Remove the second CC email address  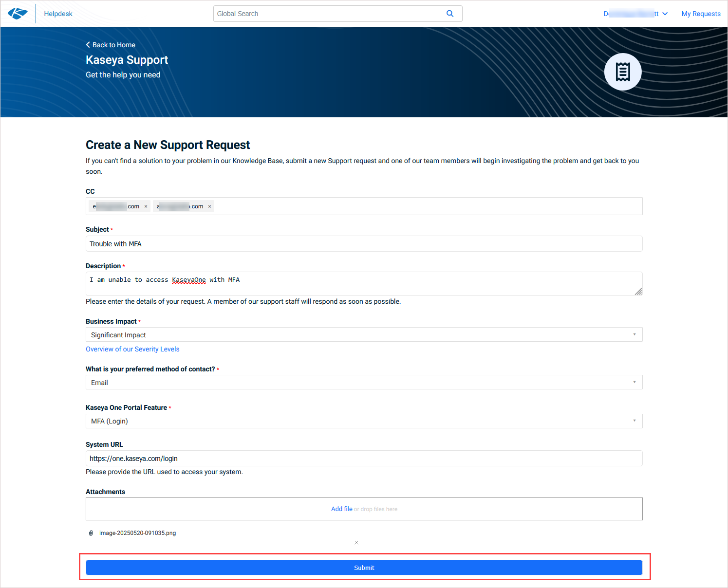point(210,206)
